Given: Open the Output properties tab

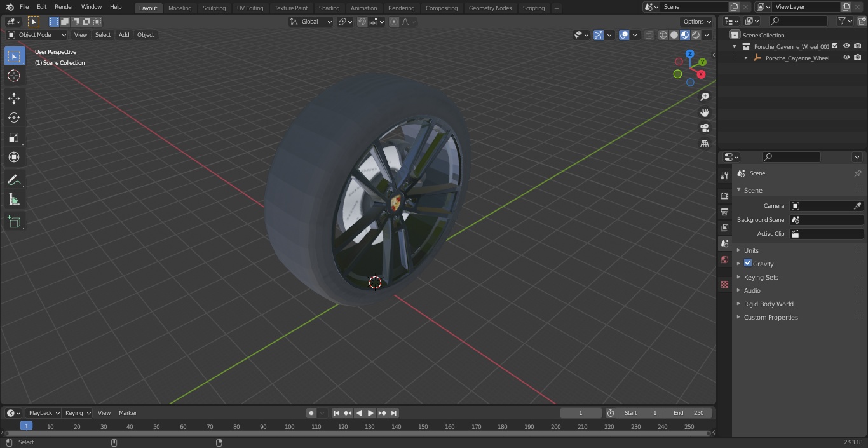Looking at the screenshot, I should click(x=724, y=212).
